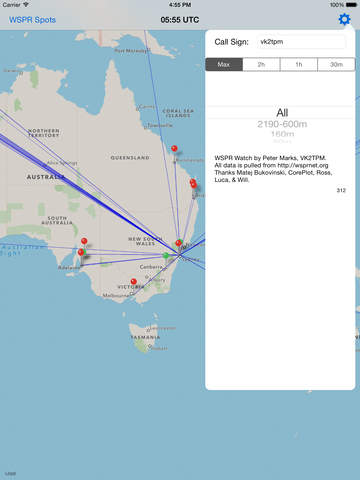Tap the spot count 312 label
This screenshot has width=360, height=480.
341,190
